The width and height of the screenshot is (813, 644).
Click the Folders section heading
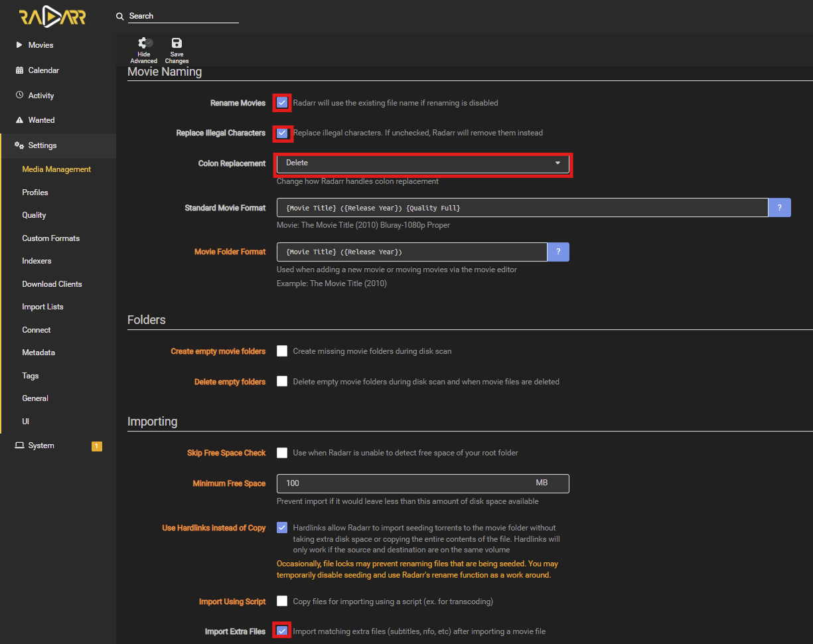(x=147, y=320)
